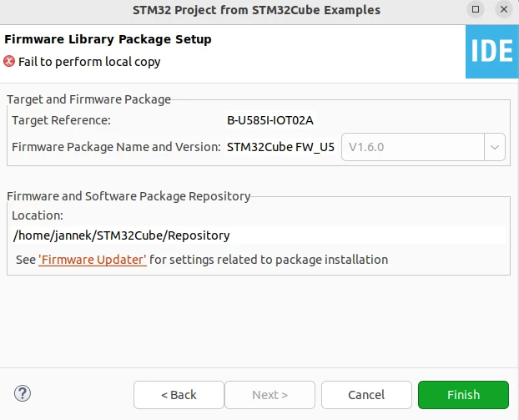The width and height of the screenshot is (519, 420).
Task: Click the dialog title bar text
Action: pos(256,10)
